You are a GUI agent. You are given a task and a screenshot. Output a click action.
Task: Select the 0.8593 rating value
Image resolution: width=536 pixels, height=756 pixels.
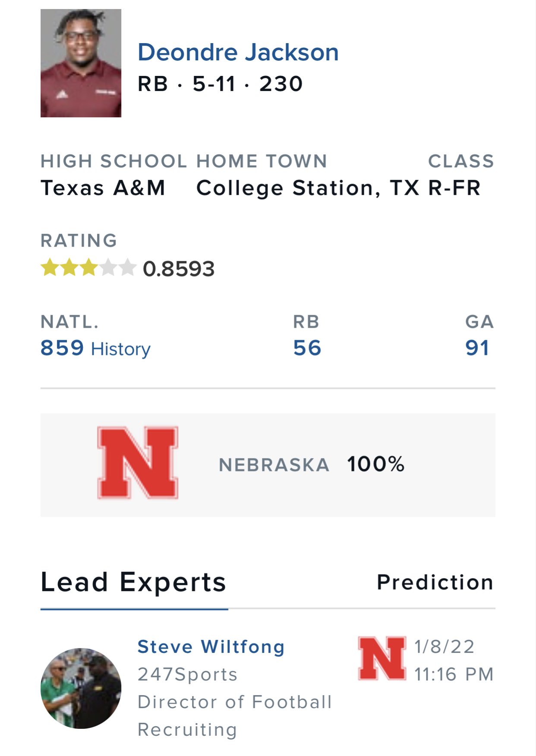pyautogui.click(x=179, y=269)
